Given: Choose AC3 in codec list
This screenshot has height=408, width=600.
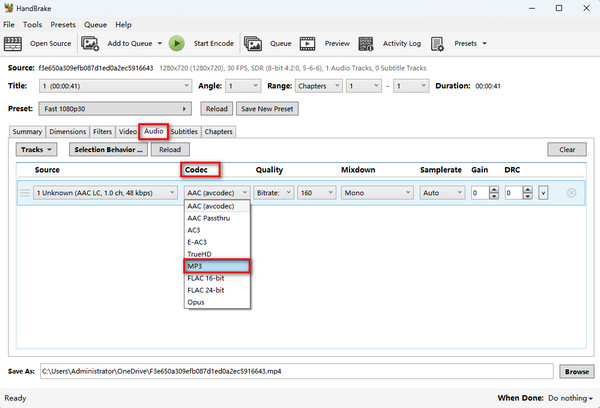Looking at the screenshot, I should 217,230.
